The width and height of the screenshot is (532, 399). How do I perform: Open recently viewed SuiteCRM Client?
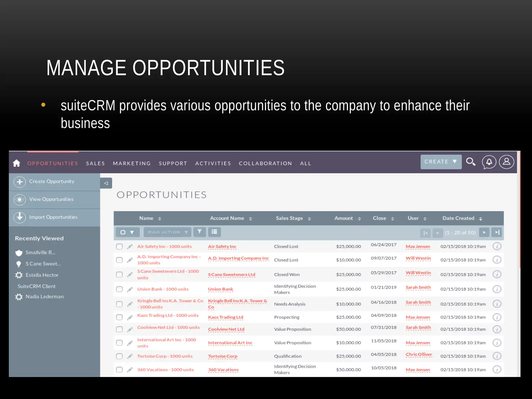click(x=37, y=286)
